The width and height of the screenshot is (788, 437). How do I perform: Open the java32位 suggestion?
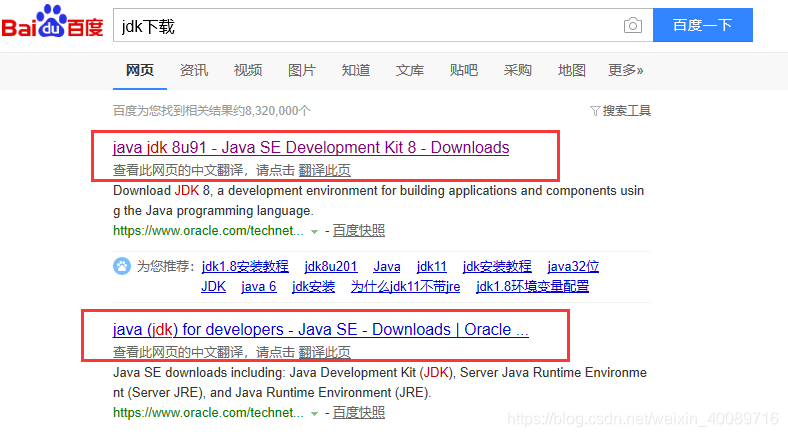[x=573, y=266]
